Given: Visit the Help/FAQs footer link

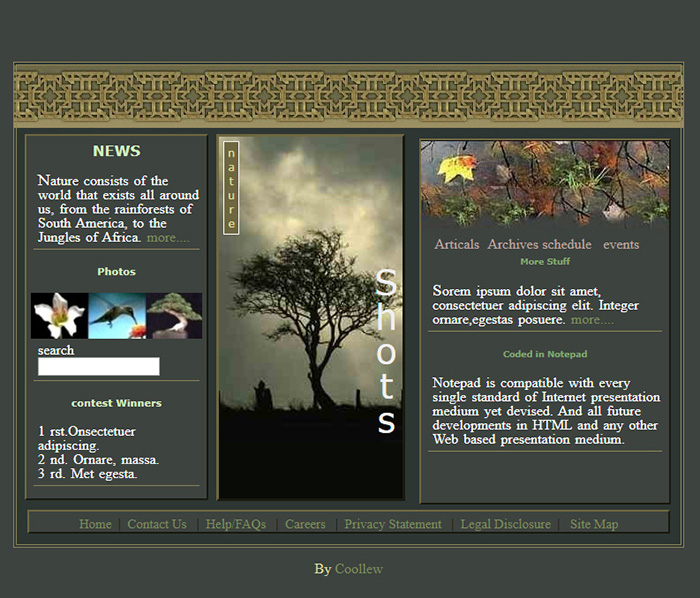Looking at the screenshot, I should click(236, 524).
